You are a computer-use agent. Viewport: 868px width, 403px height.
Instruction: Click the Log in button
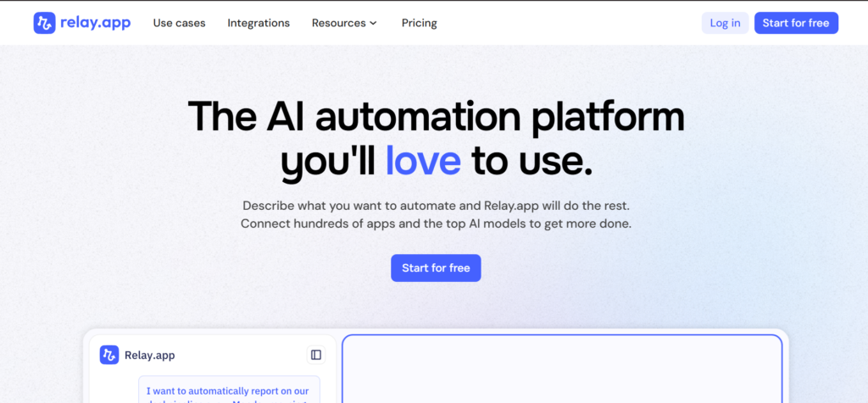pyautogui.click(x=726, y=23)
